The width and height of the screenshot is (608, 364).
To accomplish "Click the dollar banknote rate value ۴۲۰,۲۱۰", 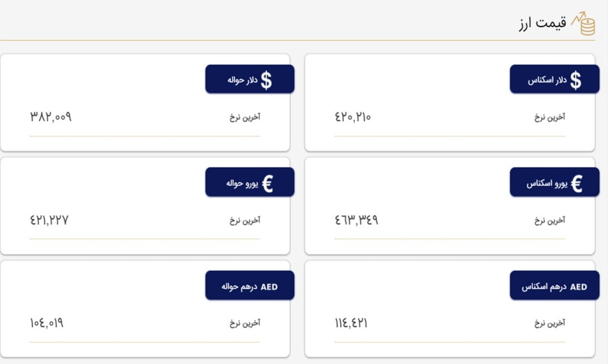I will [353, 116].
